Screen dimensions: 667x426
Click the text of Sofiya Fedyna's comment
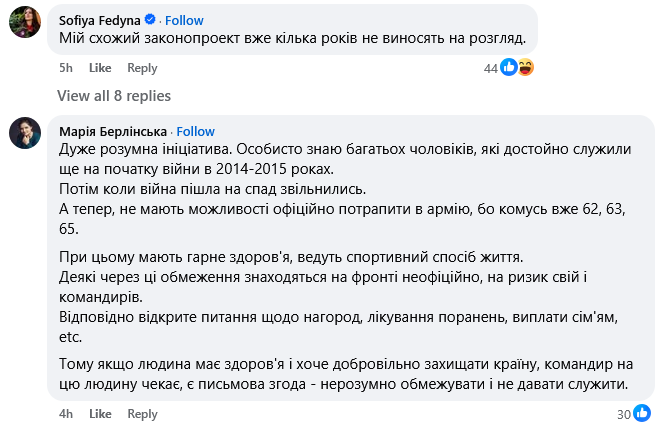point(292,39)
